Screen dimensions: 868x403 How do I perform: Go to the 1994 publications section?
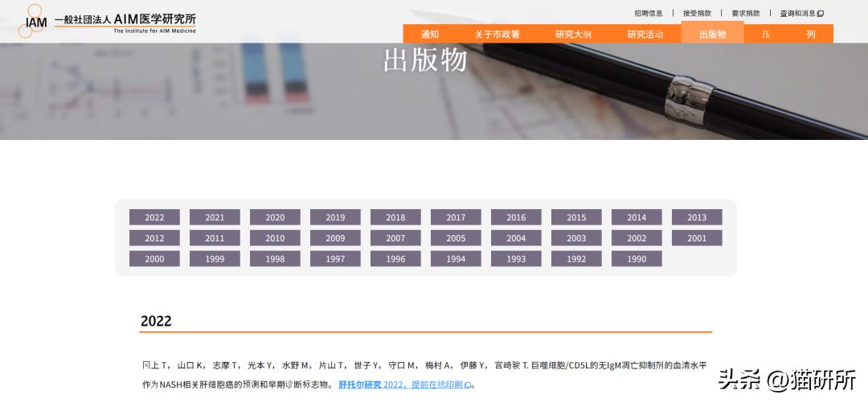click(x=457, y=259)
